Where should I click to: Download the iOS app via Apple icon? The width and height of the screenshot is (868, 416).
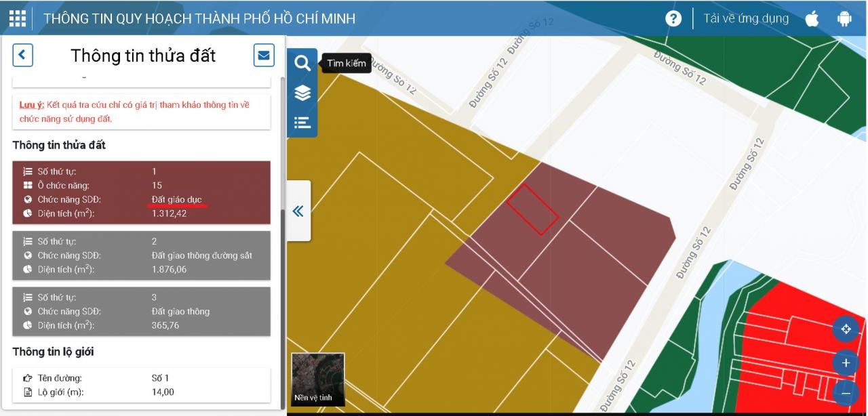click(x=812, y=18)
